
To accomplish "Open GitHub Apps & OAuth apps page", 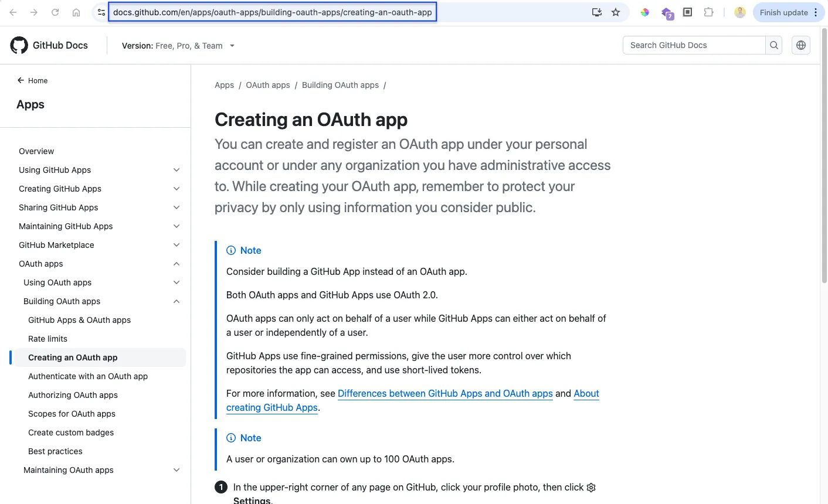I will pos(79,320).
